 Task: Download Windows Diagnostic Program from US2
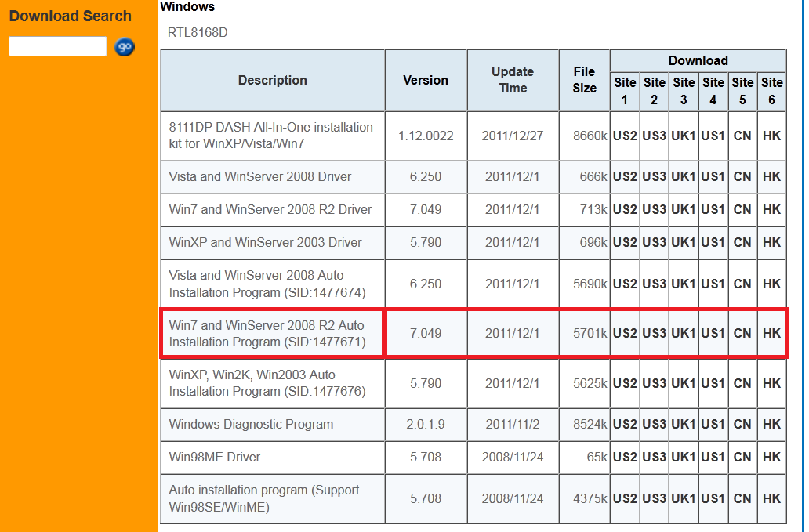point(625,424)
